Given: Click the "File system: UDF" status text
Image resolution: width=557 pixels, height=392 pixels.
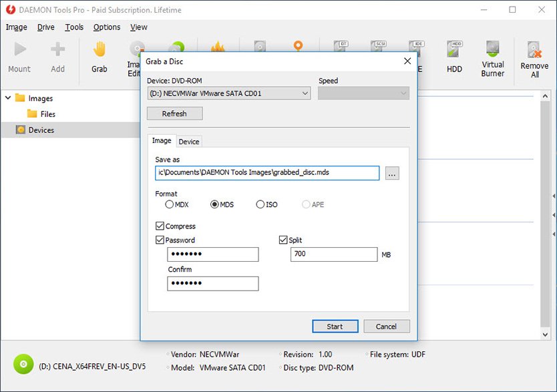Looking at the screenshot, I should (397, 355).
